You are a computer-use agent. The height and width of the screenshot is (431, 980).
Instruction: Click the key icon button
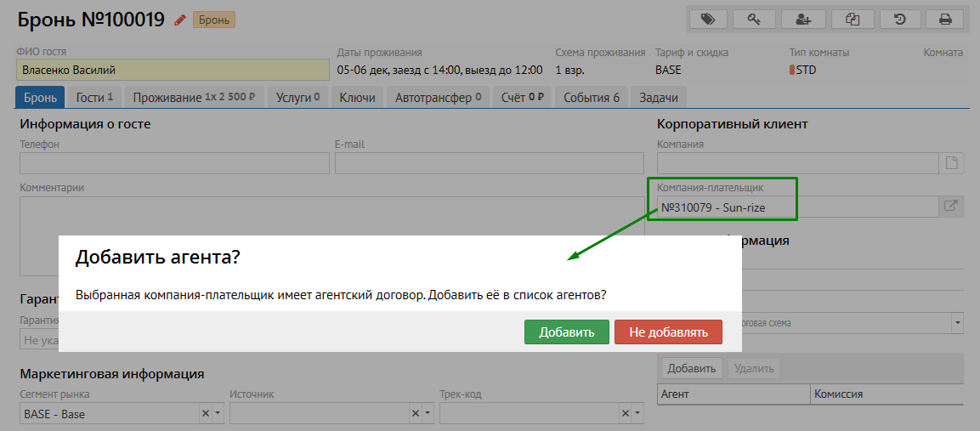pyautogui.click(x=755, y=19)
